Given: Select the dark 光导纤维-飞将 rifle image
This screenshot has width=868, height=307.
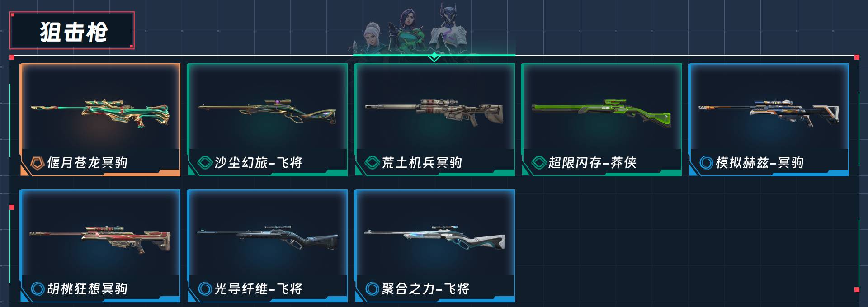Looking at the screenshot, I should tap(267, 237).
